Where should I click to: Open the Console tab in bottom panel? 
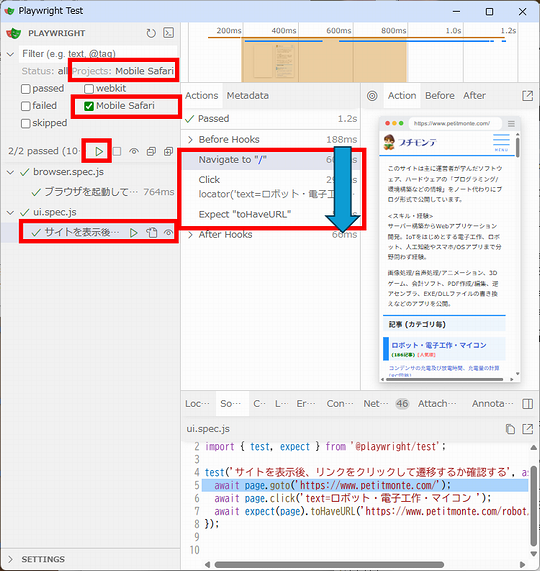(340, 403)
